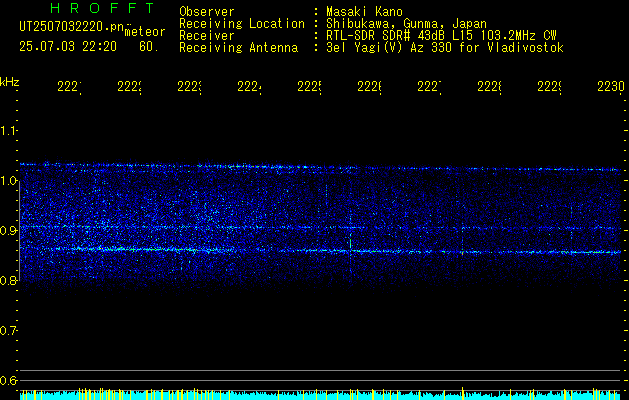629x400 pixels.
Task: Select the observer name Masaki Kano
Action: coord(364,12)
